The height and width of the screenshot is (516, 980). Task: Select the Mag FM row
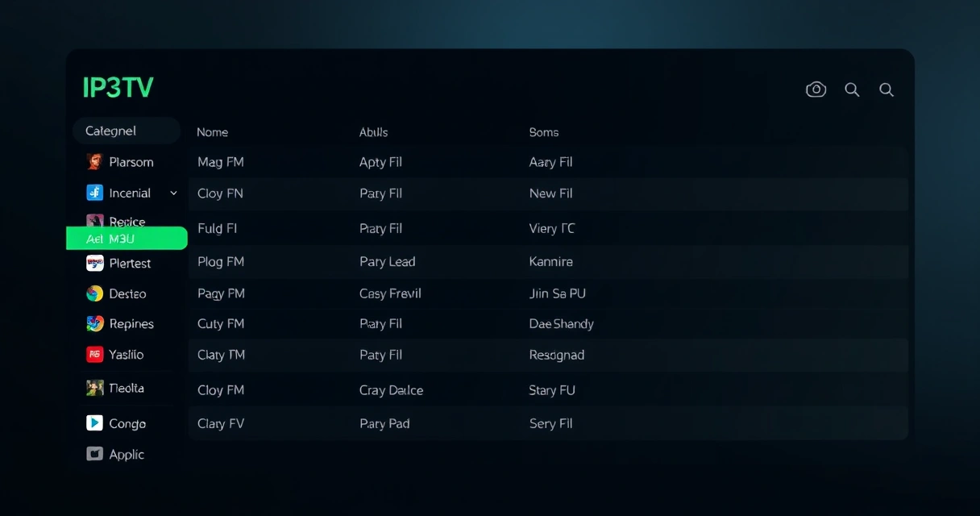[x=221, y=162]
